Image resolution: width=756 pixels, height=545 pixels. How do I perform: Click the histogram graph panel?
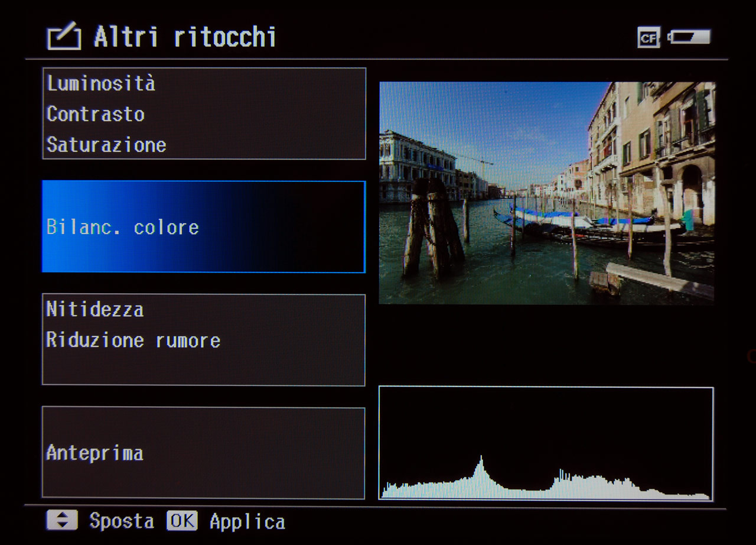(x=546, y=443)
